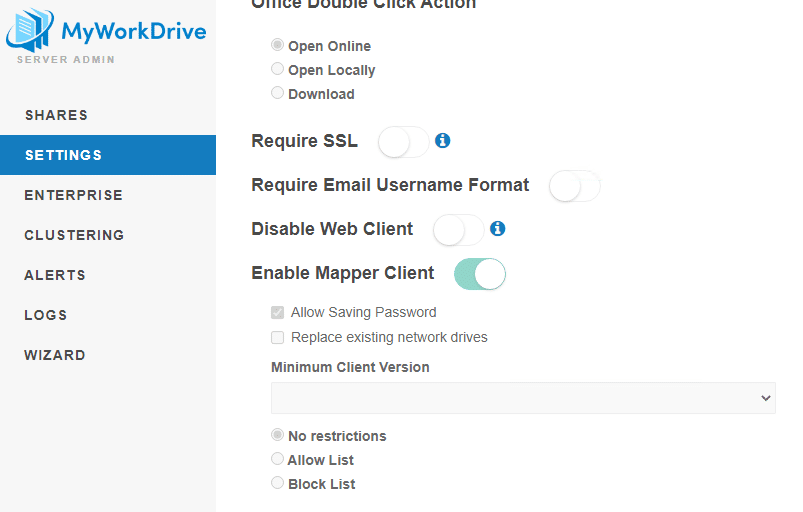Click the MyWorkDrive logo icon
803x512 pixels.
tap(30, 30)
